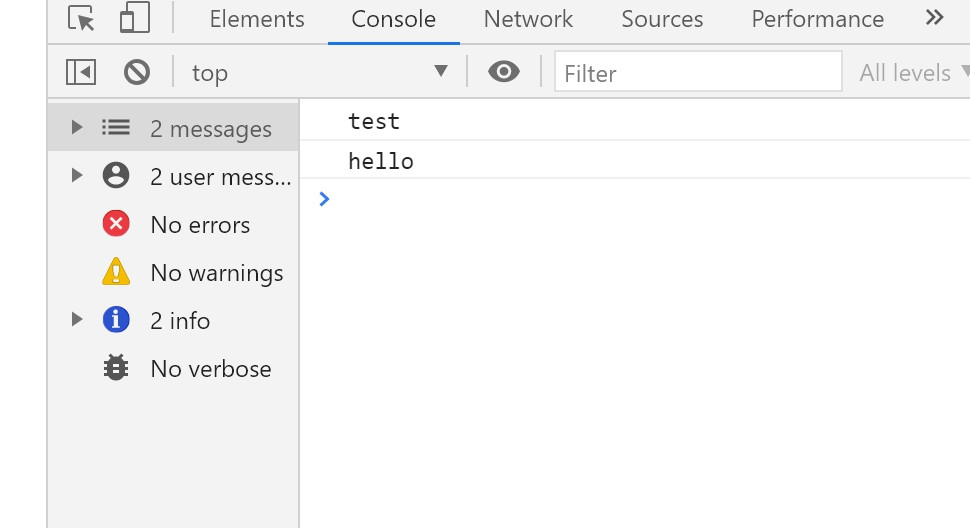Show more tabs with double chevron
This screenshot has width=970, height=528.
934,18
